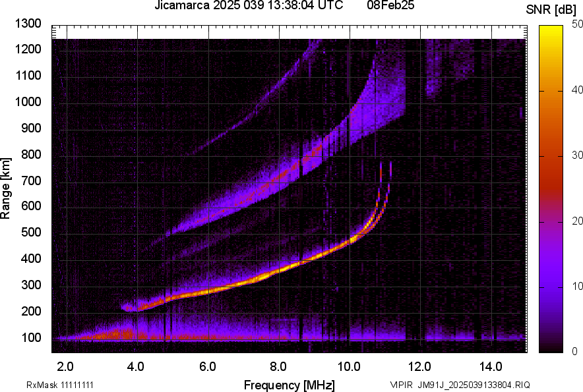This screenshot has height=392, width=583.
Task: Click the '08Feb25' date label
Action: pyautogui.click(x=390, y=5)
